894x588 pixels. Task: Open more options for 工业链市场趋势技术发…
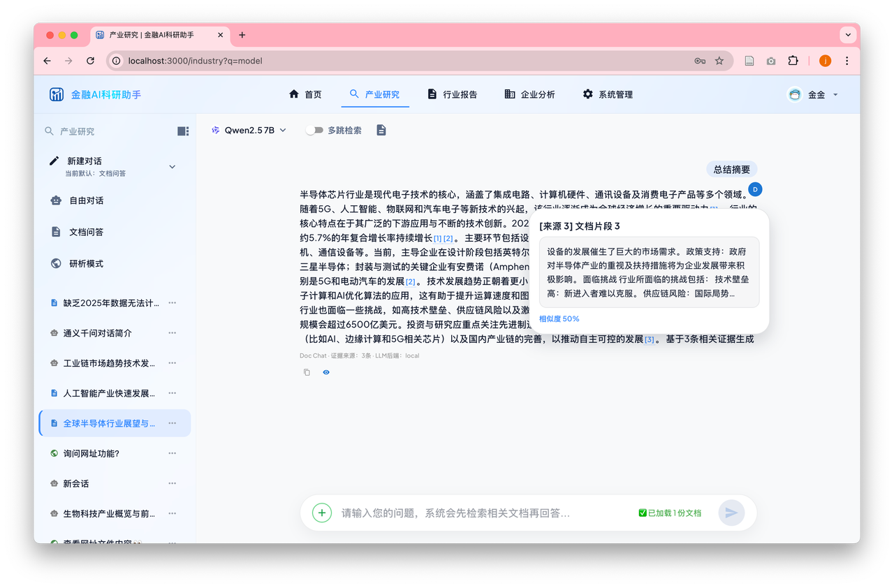click(173, 363)
